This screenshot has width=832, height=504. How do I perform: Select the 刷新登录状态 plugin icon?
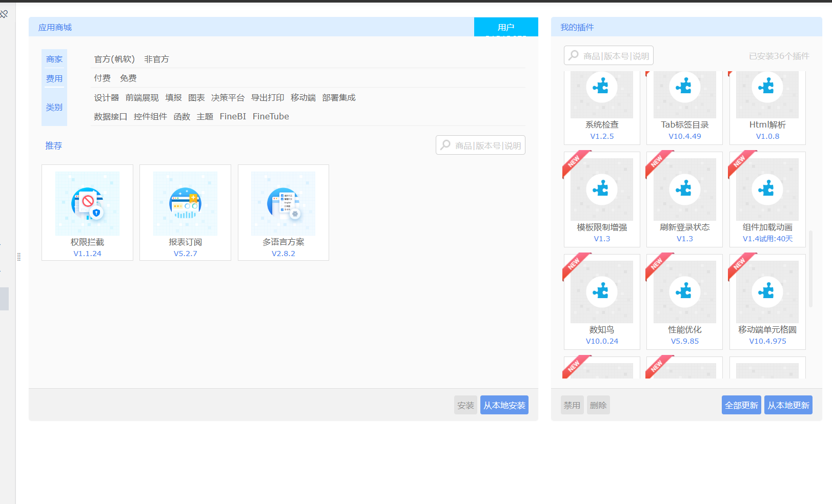pyautogui.click(x=685, y=190)
